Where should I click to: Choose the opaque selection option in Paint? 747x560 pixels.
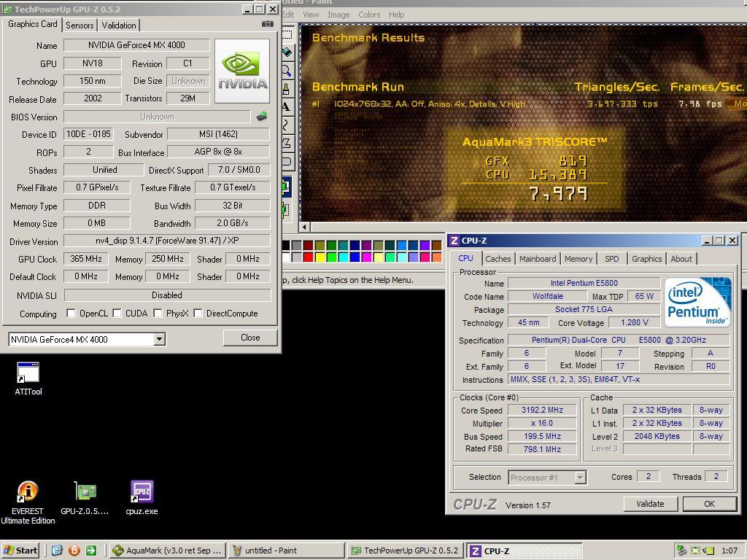point(286,187)
